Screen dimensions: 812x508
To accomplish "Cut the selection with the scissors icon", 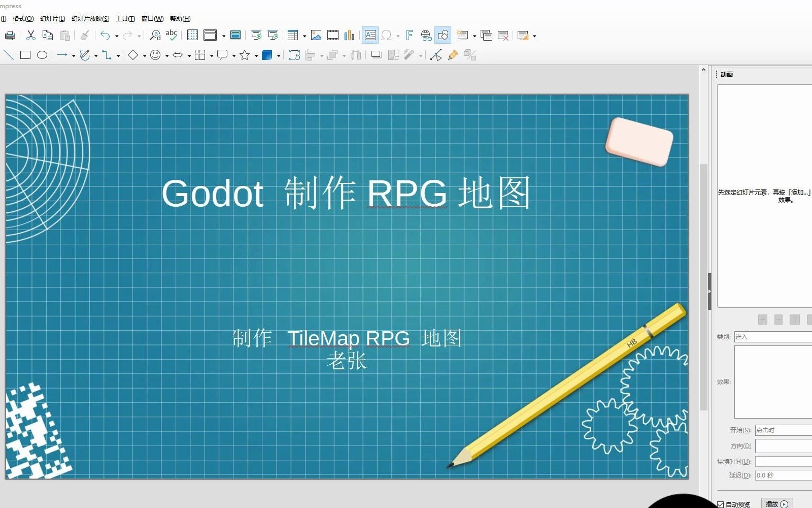I will click(31, 36).
